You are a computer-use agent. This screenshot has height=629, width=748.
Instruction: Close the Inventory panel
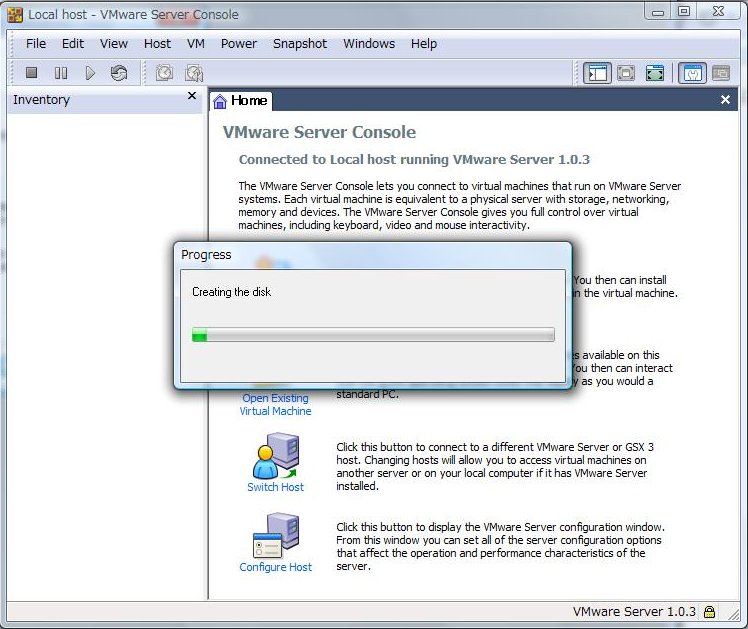coord(192,97)
